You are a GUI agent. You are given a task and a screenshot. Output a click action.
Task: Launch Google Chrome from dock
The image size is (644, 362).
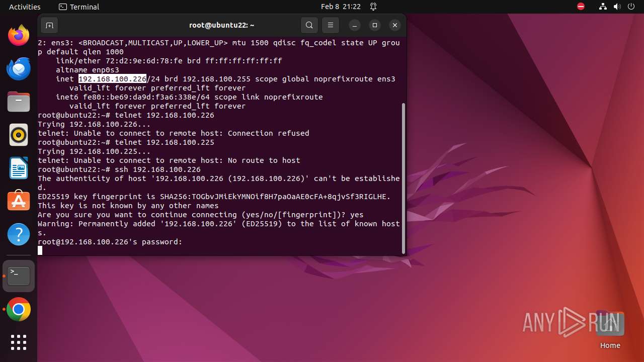point(19,310)
